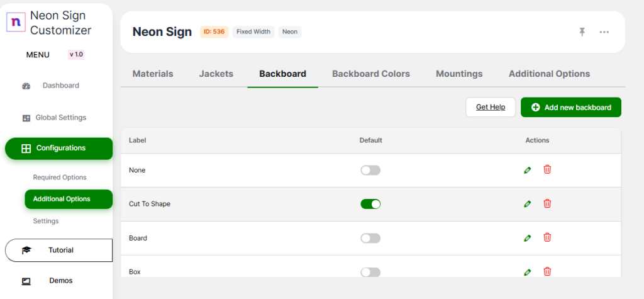Open the Tutorial sidebar item
This screenshot has height=299, width=644.
tap(58, 250)
